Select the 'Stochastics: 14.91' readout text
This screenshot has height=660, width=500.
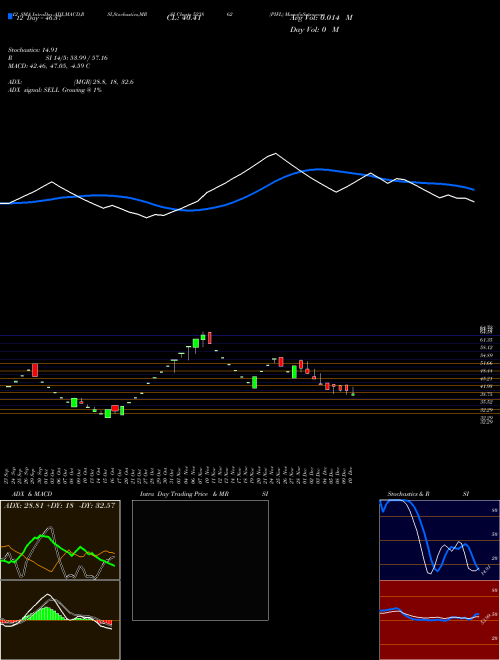[32, 50]
